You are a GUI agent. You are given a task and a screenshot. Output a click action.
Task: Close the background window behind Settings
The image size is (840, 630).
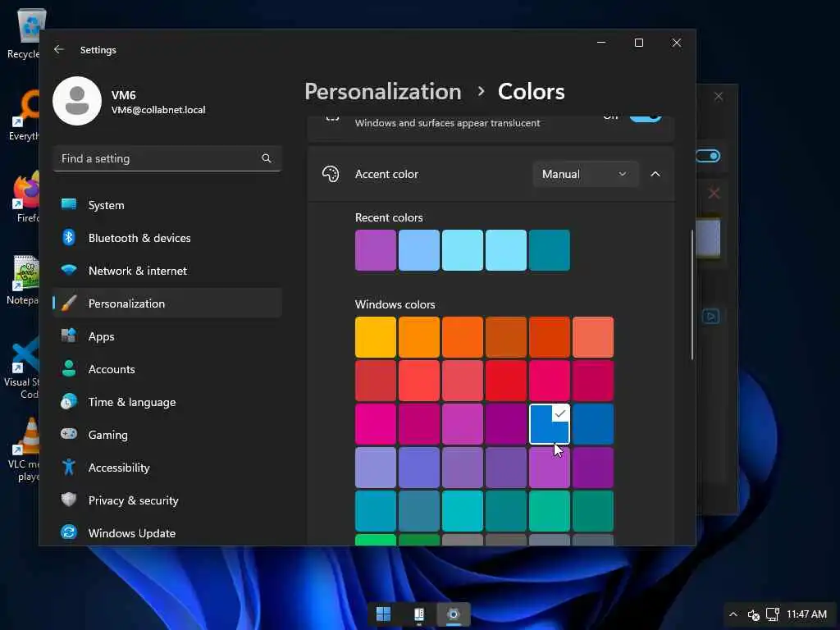click(719, 97)
